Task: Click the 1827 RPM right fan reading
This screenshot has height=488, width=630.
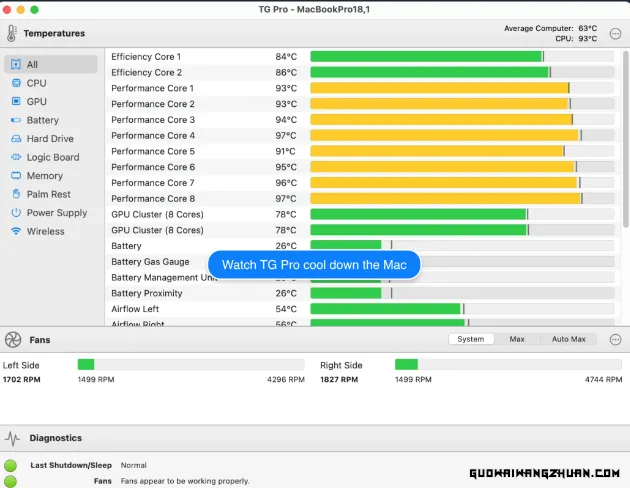Action: pyautogui.click(x=339, y=380)
